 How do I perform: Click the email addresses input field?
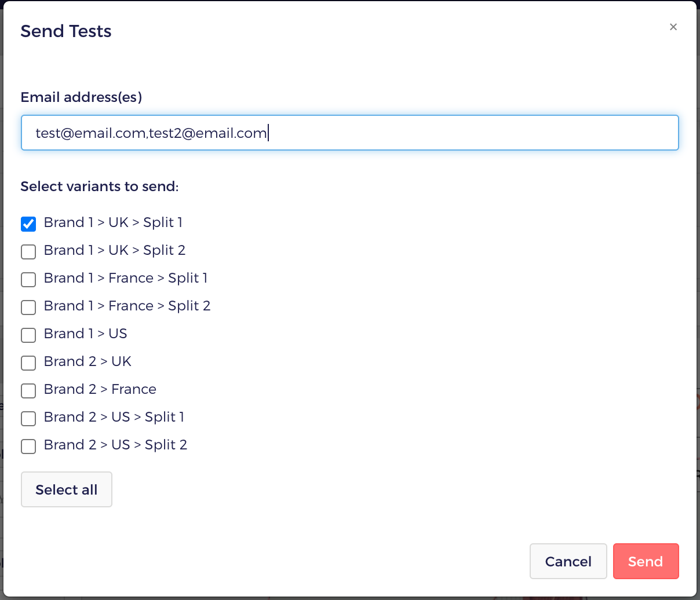[x=349, y=133]
